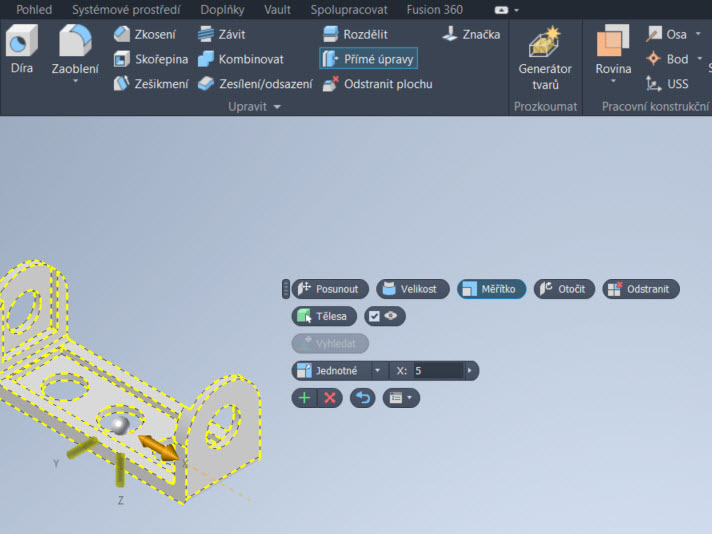Click the X scale value field
The height and width of the screenshot is (534, 712).
[438, 371]
